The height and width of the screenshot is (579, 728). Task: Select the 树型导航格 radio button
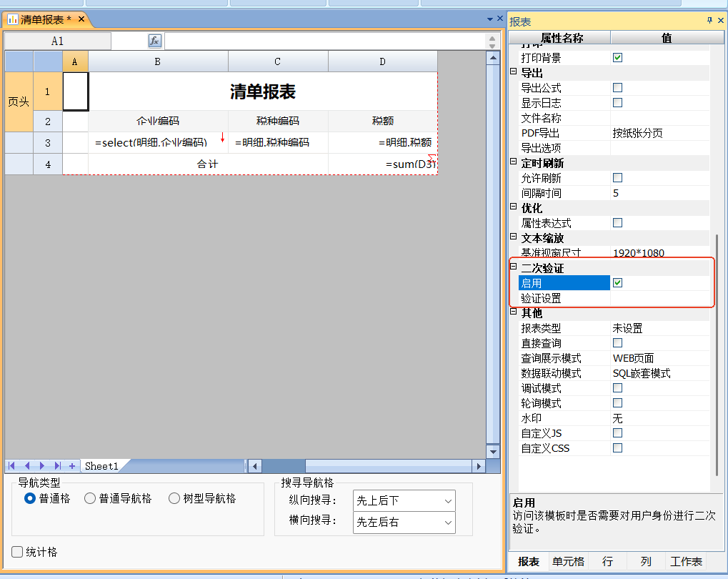point(174,498)
